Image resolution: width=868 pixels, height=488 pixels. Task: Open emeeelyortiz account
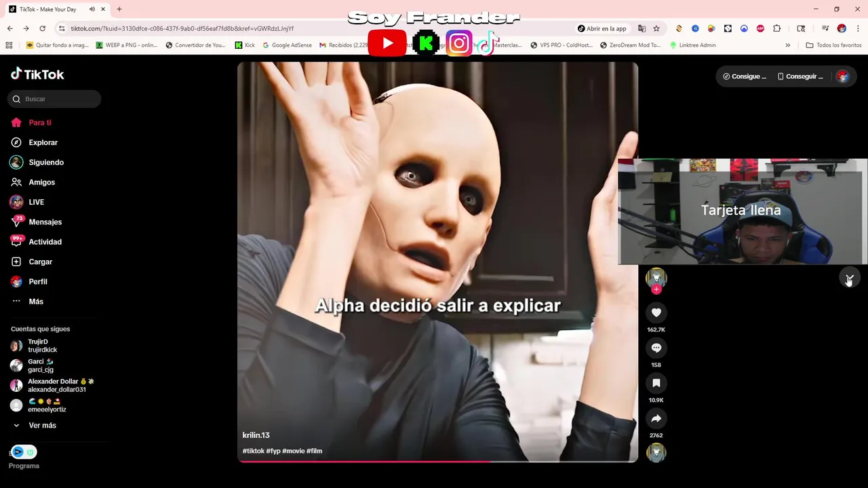click(39, 405)
